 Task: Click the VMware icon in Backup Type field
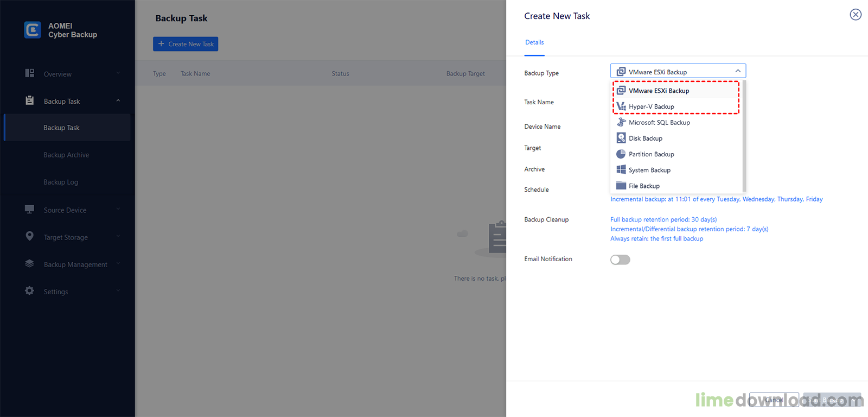coord(621,71)
